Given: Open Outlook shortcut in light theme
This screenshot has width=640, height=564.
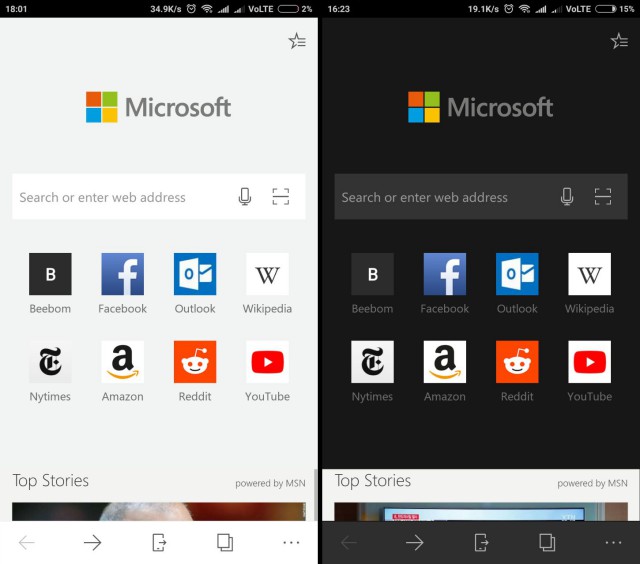Looking at the screenshot, I should click(195, 284).
